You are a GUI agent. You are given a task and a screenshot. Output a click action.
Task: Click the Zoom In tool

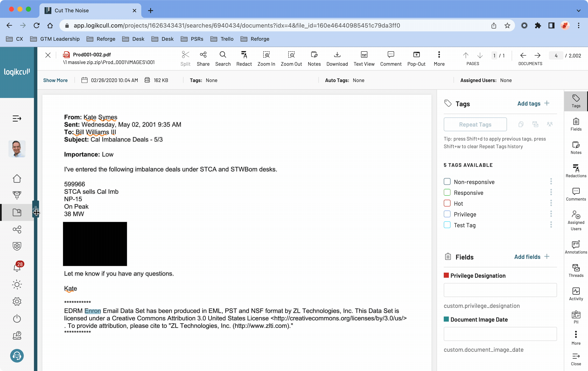coord(266,59)
